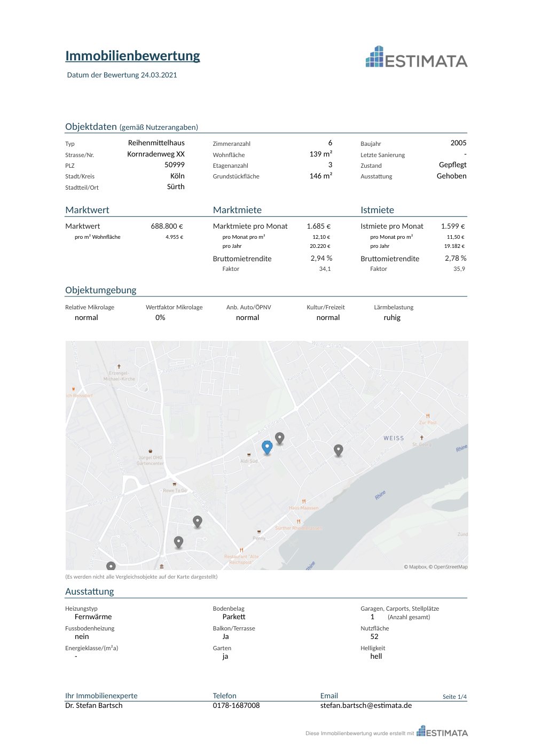Click the Objektdaten section heading

pos(91,127)
